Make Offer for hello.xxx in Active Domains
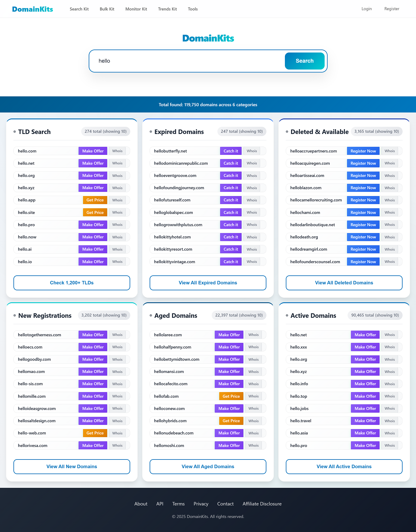Image resolution: width=416 pixels, height=532 pixels. [365, 347]
